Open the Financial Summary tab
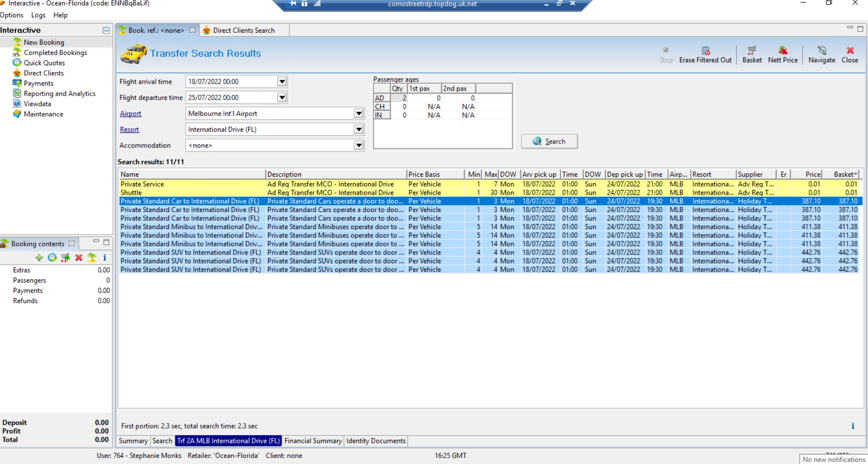The width and height of the screenshot is (868, 464). (x=313, y=441)
